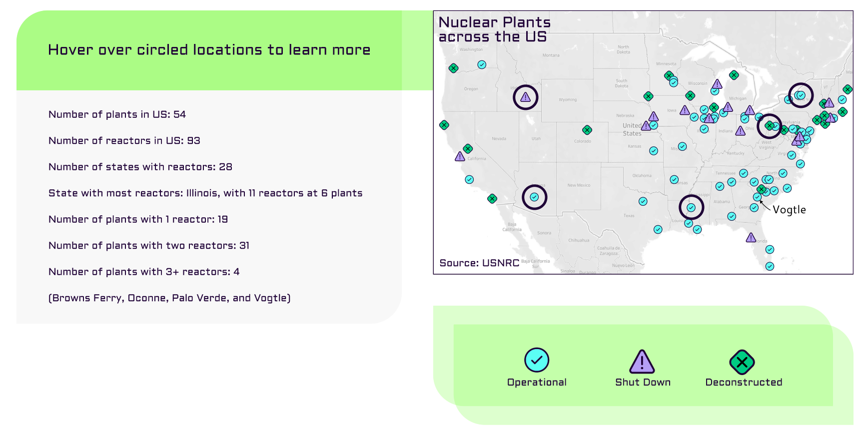Click the Shut Down triangle legend icon
Viewport: 868px width, 436px height.
[x=642, y=362]
